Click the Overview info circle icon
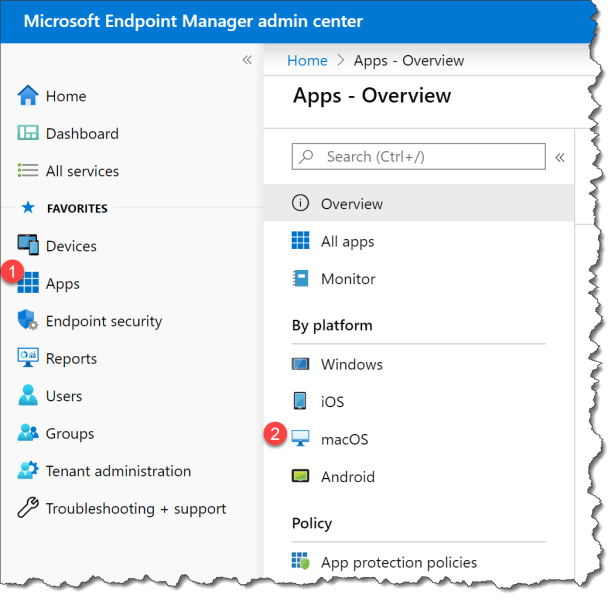The image size is (615, 601). click(300, 203)
